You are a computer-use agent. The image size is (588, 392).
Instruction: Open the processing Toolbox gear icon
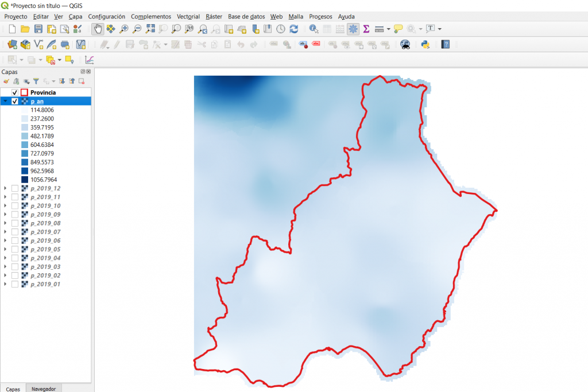(353, 29)
